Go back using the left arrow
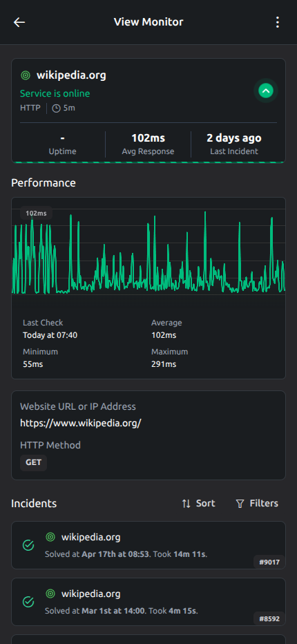Screen dimensions: 297x644 pyautogui.click(x=19, y=22)
